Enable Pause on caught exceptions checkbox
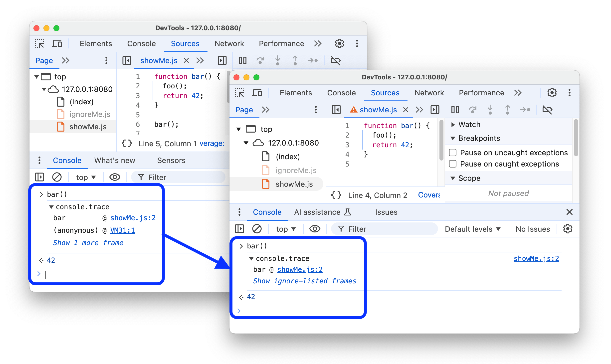 pos(453,164)
